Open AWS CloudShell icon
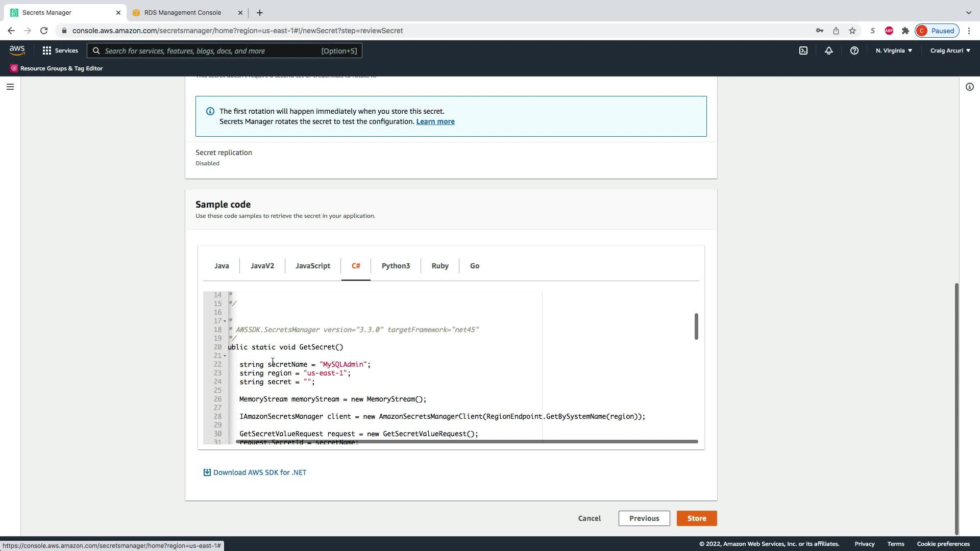Image resolution: width=980 pixels, height=551 pixels. (x=803, y=51)
